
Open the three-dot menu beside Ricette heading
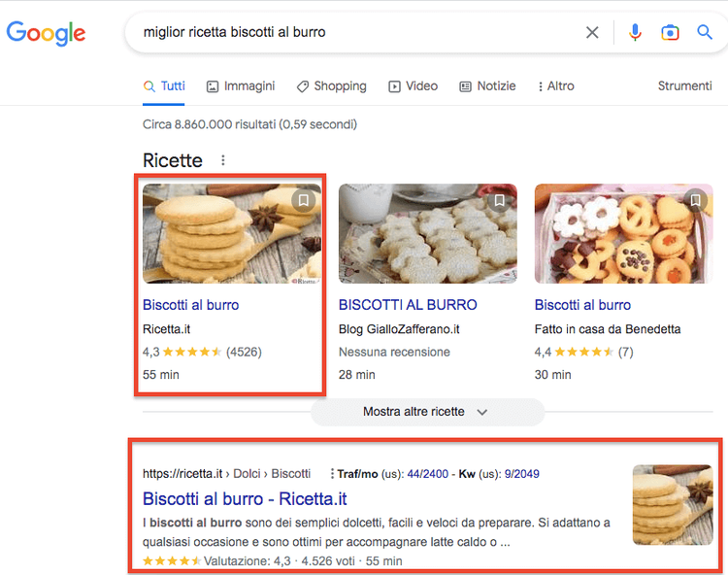pos(223,160)
